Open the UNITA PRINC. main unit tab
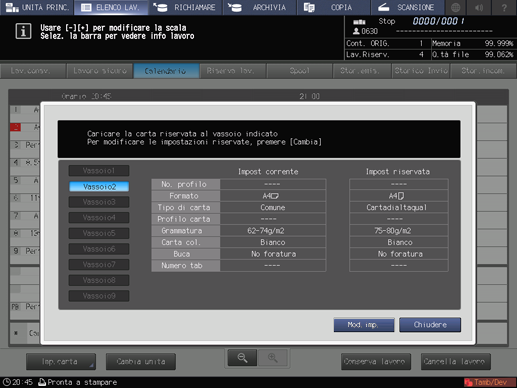This screenshot has width=517, height=388. tap(37, 7)
